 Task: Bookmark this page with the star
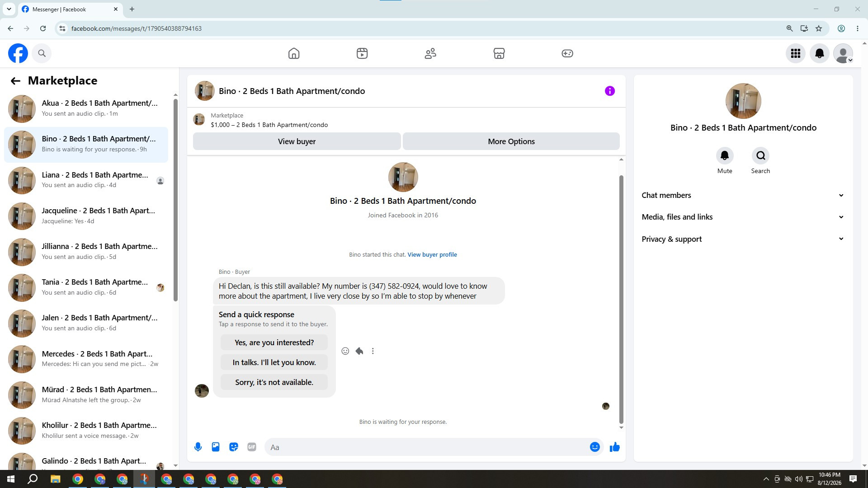(819, 28)
